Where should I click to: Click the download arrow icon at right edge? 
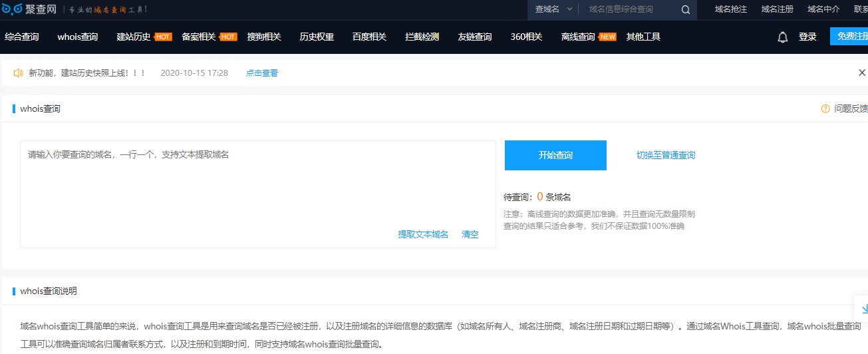click(863, 309)
